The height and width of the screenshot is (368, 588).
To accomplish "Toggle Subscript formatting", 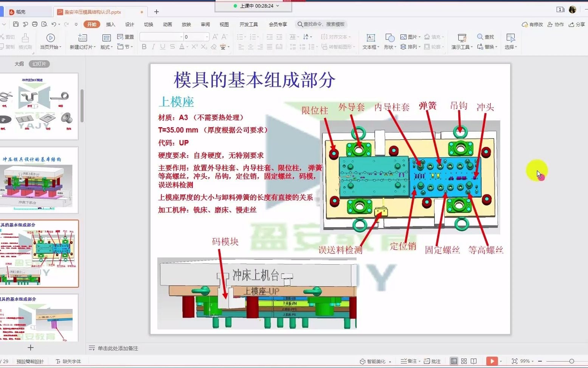I will pyautogui.click(x=204, y=47).
